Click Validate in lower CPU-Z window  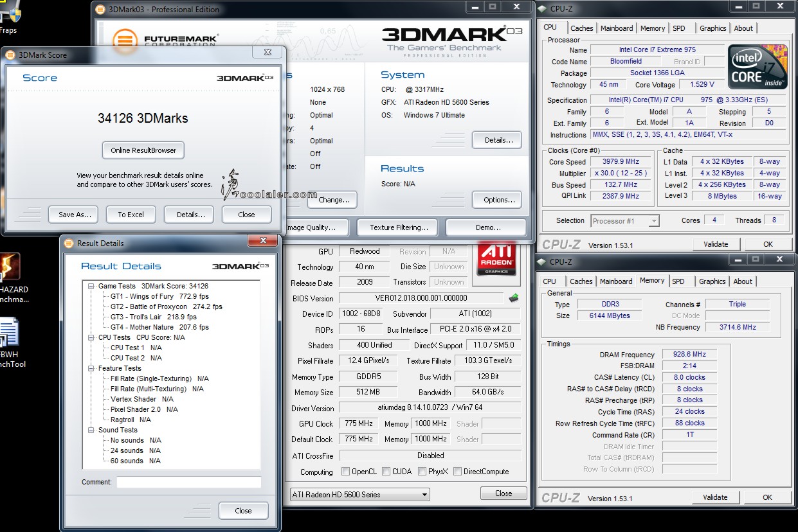(x=715, y=497)
